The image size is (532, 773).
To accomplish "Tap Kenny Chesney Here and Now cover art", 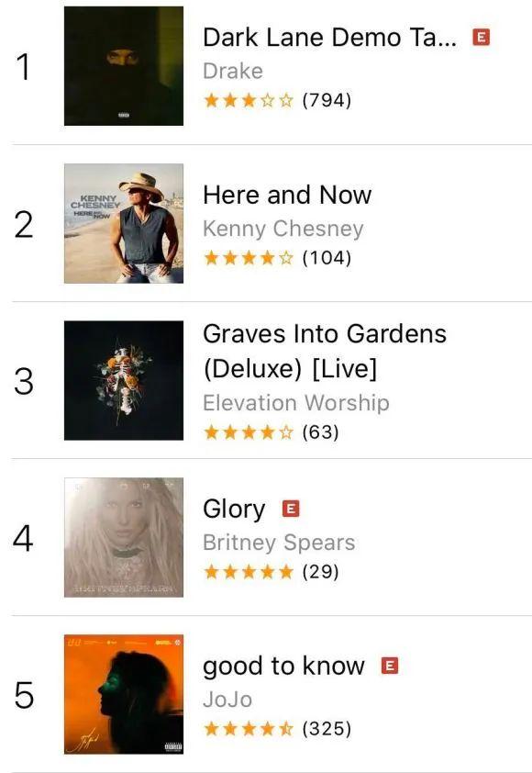I will tap(124, 223).
